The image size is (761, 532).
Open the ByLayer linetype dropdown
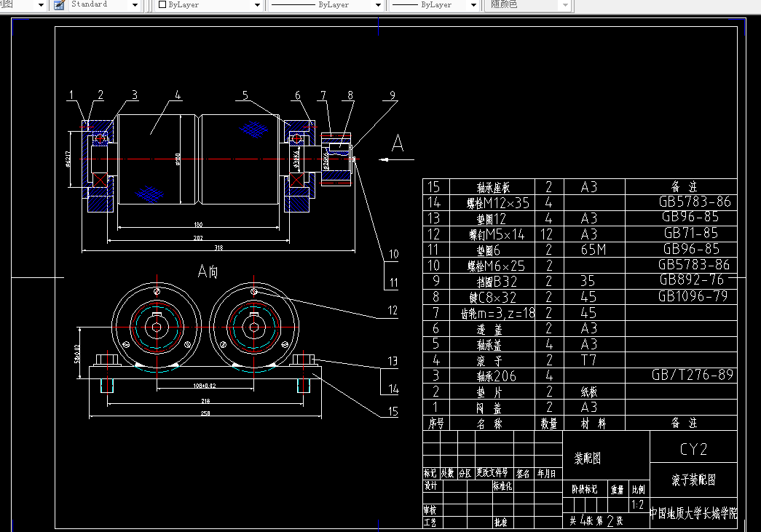(x=378, y=5)
